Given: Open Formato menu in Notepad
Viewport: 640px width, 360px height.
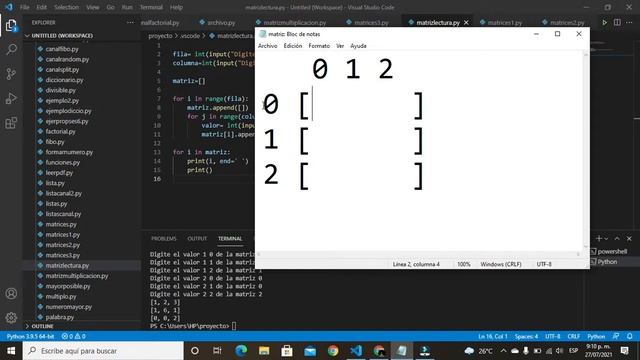Looking at the screenshot, I should [x=319, y=46].
